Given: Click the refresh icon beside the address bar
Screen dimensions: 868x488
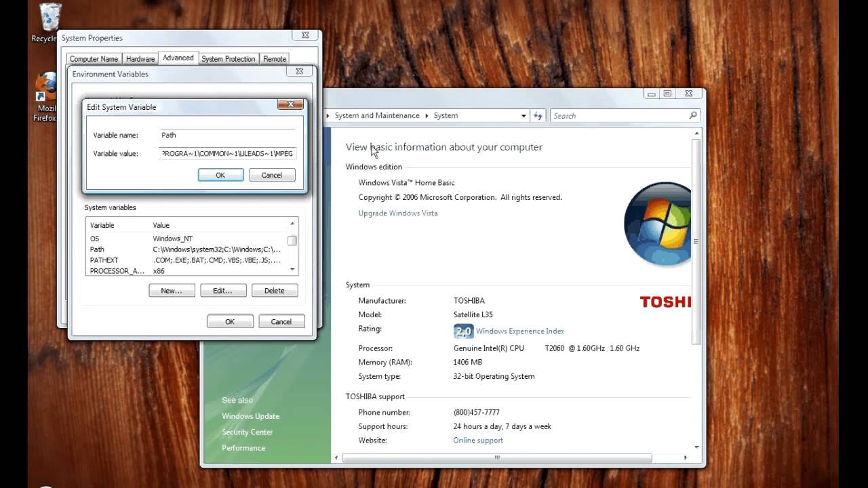Looking at the screenshot, I should pyautogui.click(x=538, y=116).
